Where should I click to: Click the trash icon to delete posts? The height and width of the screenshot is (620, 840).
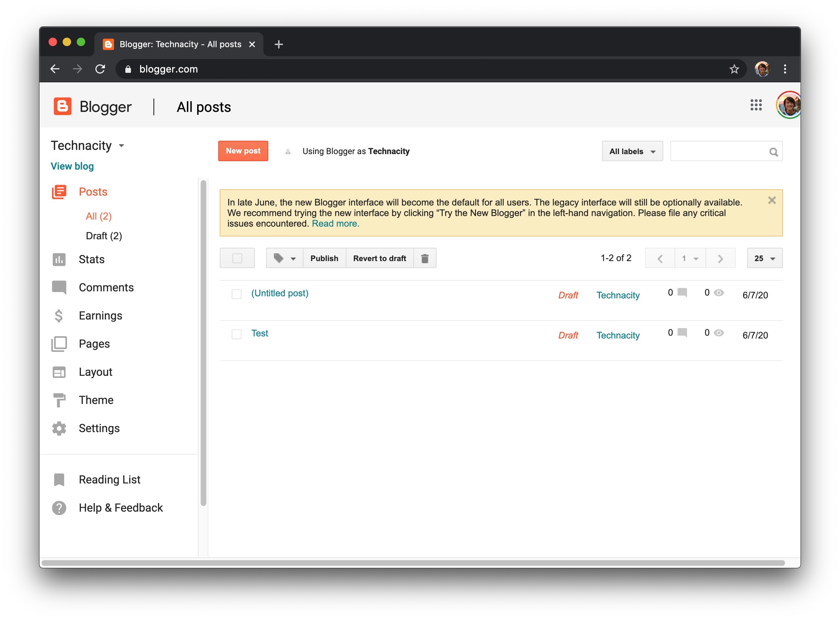(425, 258)
